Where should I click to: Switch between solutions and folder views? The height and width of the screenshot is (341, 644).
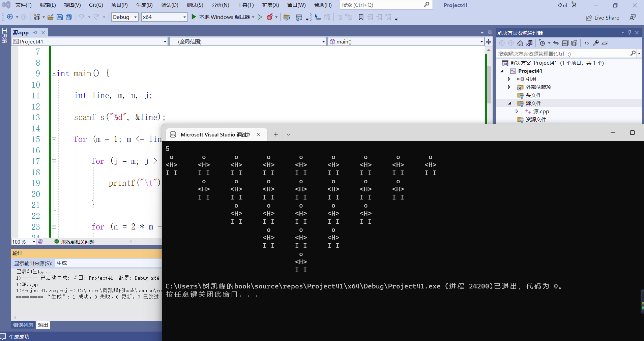529,43
